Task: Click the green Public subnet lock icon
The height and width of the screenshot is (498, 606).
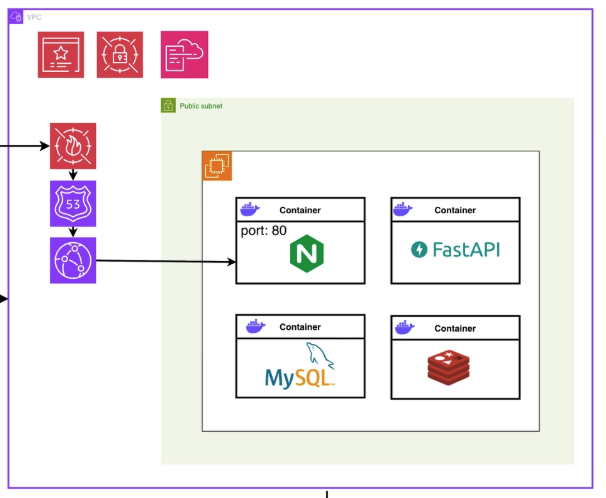Action: [x=168, y=105]
